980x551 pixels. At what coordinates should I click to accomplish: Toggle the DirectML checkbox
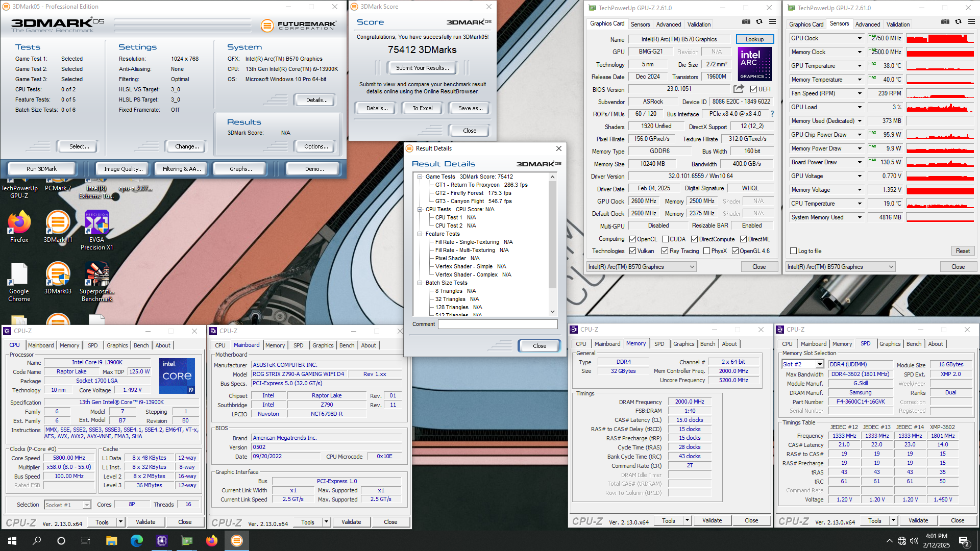click(744, 239)
